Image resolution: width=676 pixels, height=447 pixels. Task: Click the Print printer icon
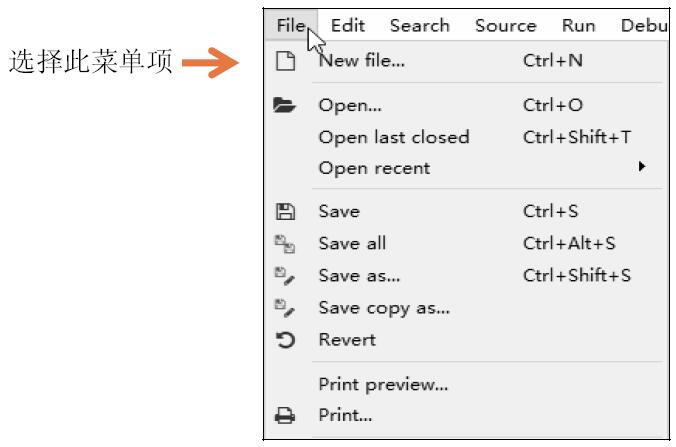point(285,416)
